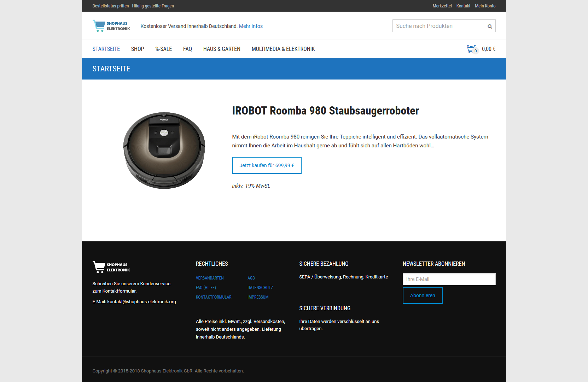Open Datenschutz footer link
The width and height of the screenshot is (588, 382).
260,288
